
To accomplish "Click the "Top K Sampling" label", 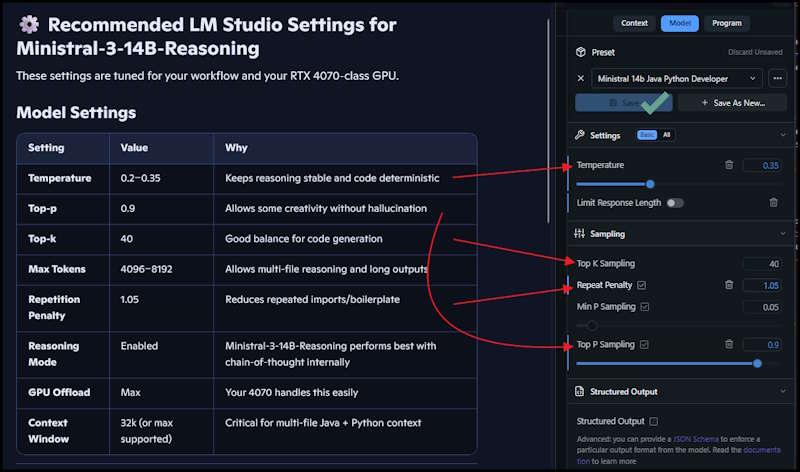I will 606,263.
